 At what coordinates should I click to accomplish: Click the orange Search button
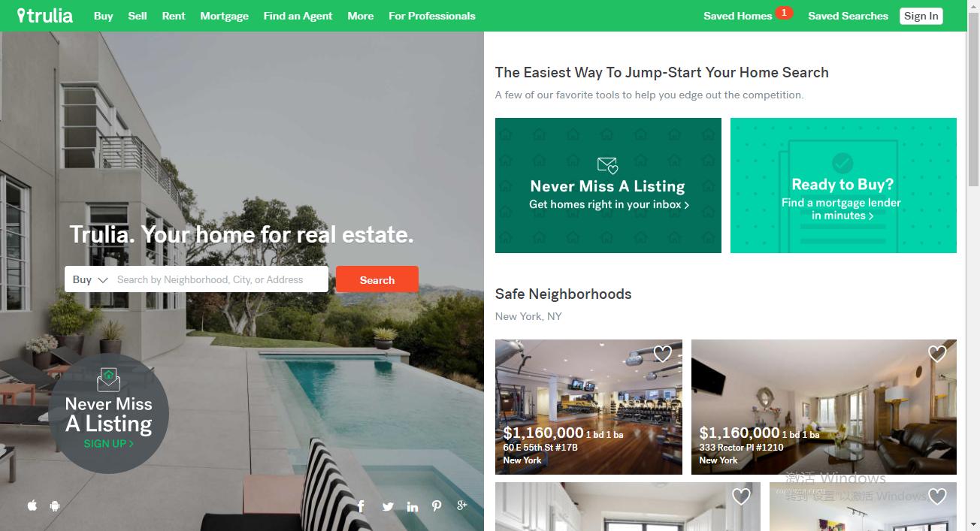click(377, 279)
